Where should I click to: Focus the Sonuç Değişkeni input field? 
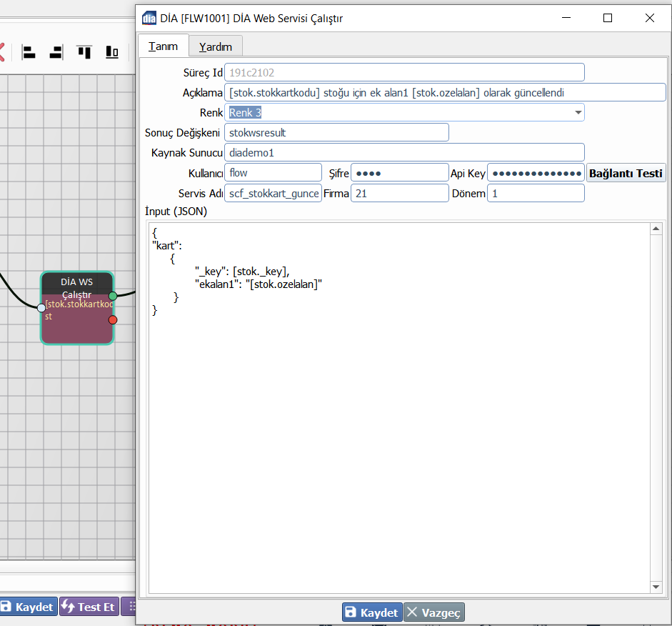click(x=336, y=132)
